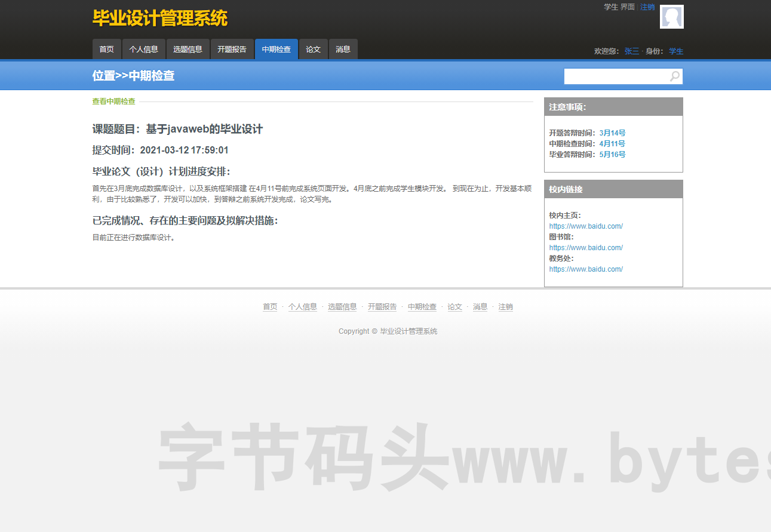Click the 注销 link at the top right
This screenshot has width=771, height=532.
[x=647, y=7]
